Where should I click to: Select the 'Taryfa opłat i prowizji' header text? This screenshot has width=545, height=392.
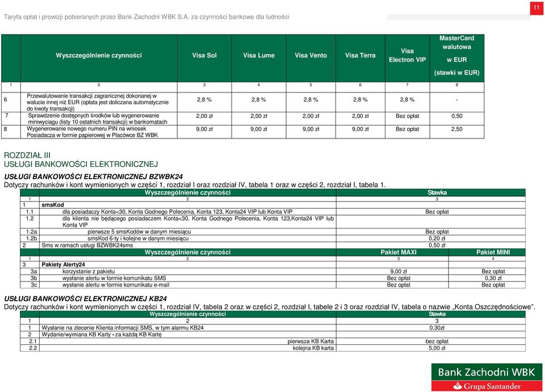146,16
